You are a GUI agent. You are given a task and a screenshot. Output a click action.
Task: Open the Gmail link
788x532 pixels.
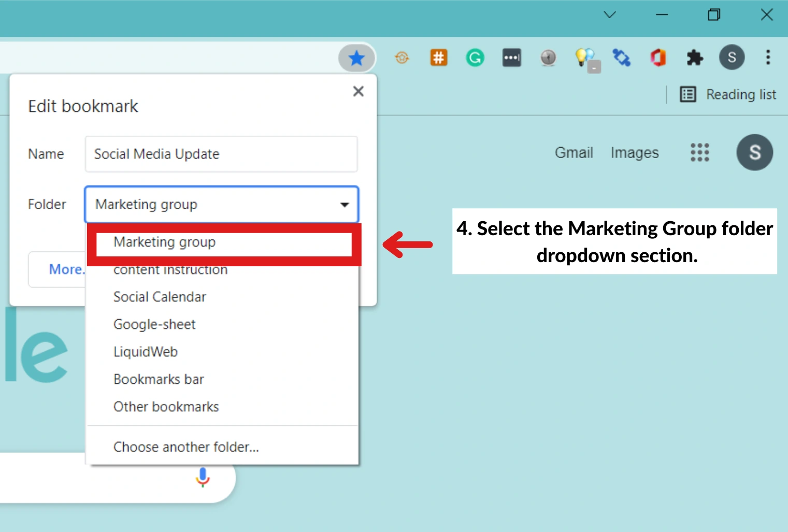pyautogui.click(x=574, y=153)
